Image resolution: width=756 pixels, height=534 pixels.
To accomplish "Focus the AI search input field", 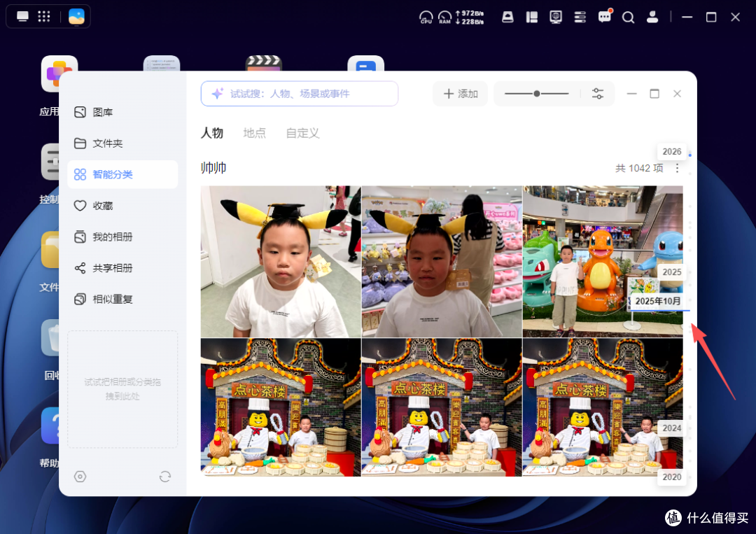I will click(300, 94).
